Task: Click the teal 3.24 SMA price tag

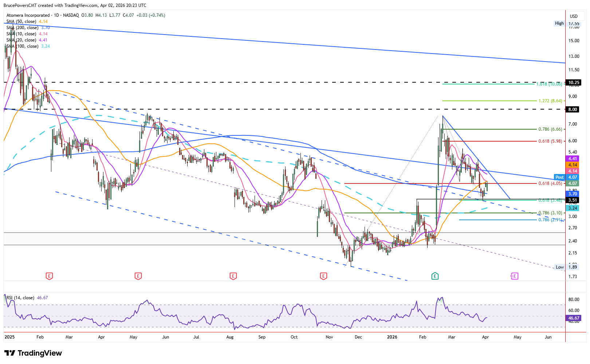Action: click(x=573, y=208)
